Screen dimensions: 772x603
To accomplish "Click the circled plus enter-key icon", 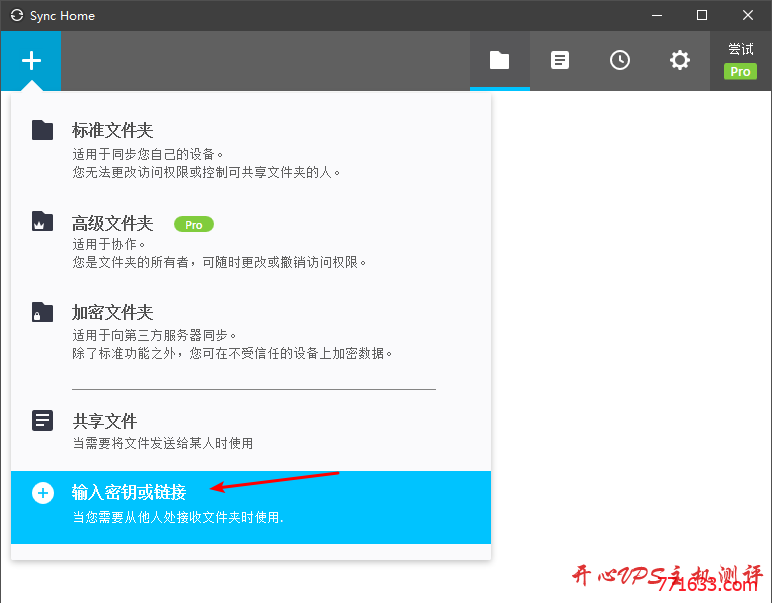I will click(x=42, y=493).
